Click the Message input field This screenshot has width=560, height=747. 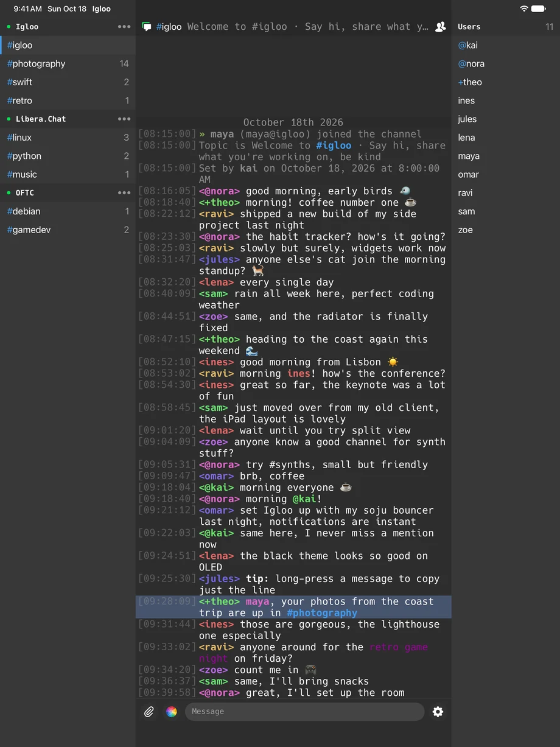[x=304, y=712]
